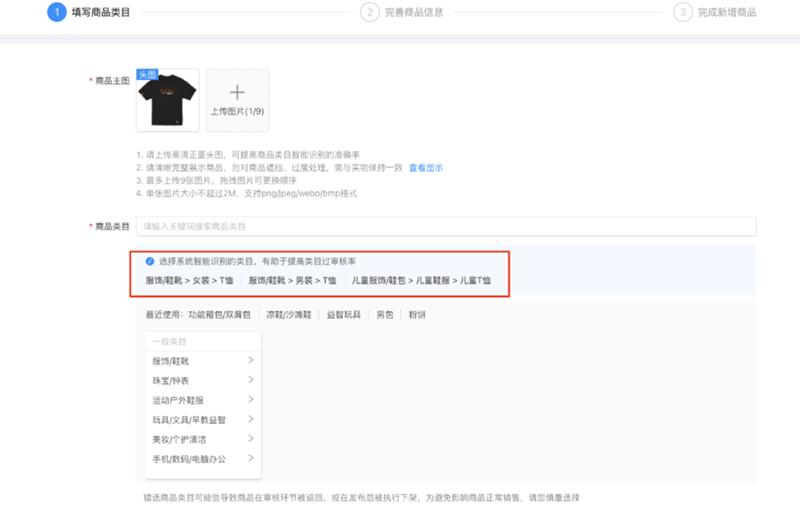Click the plus icon to upload image
The width and height of the screenshot is (800, 506).
click(x=237, y=92)
